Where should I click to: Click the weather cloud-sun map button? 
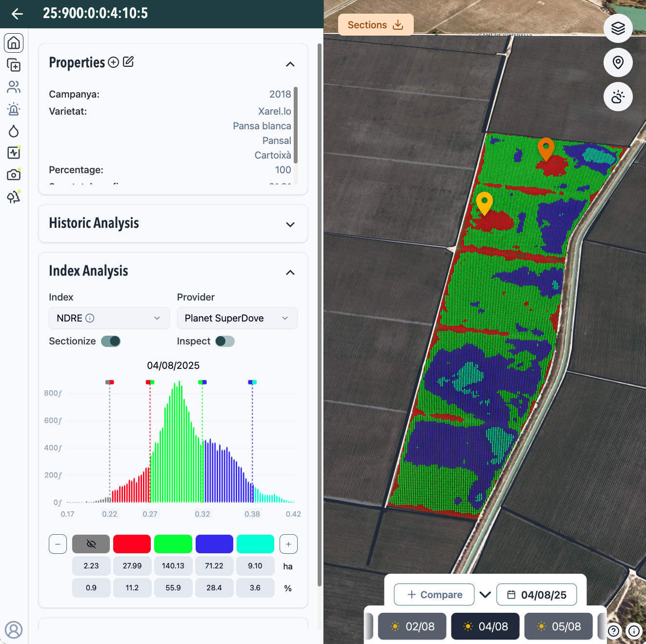(x=618, y=97)
